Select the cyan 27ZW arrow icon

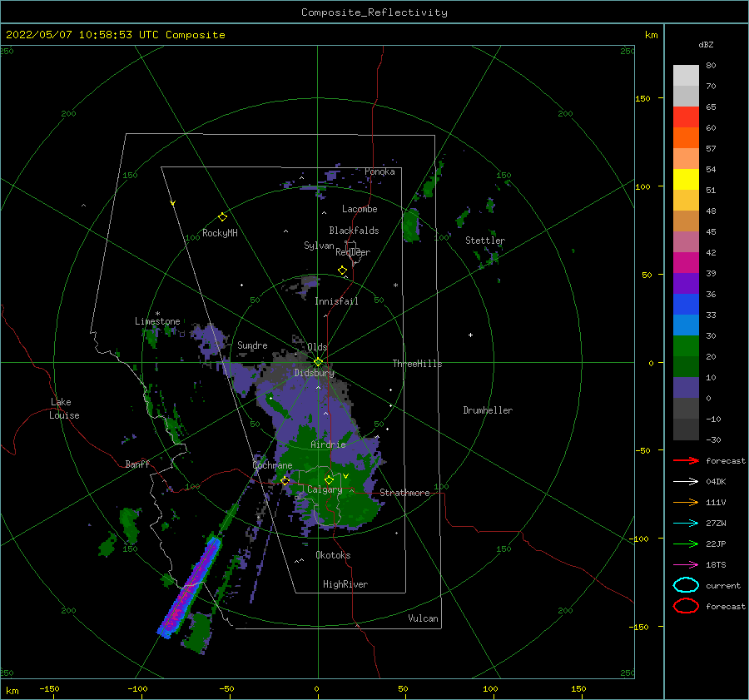tap(686, 524)
